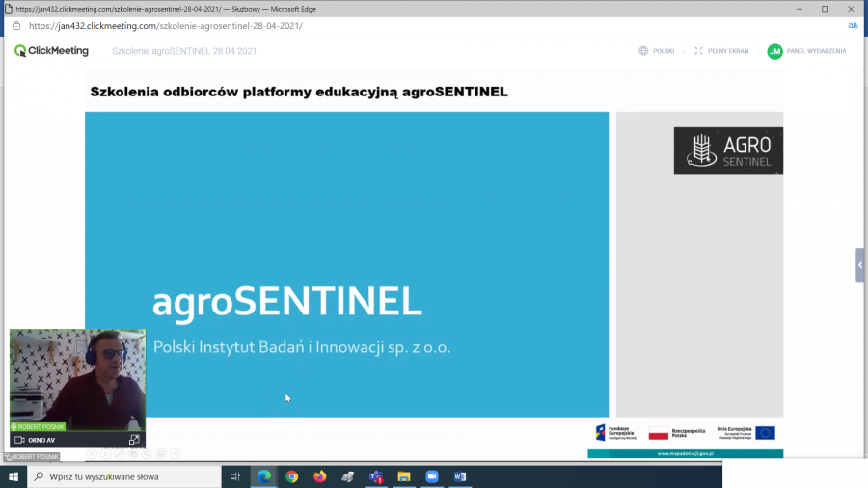Image resolution: width=868 pixels, height=488 pixels.
Task: Enlarge the AV window with resize icon
Action: 134,440
